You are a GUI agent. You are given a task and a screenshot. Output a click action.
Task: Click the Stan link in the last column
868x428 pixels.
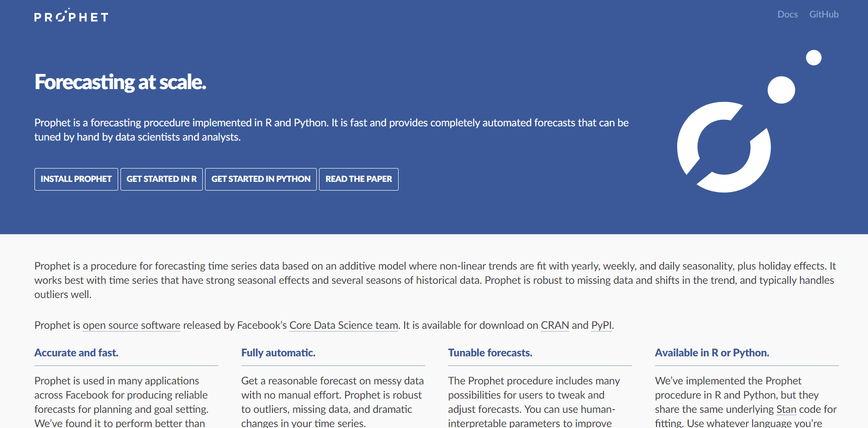pyautogui.click(x=786, y=409)
